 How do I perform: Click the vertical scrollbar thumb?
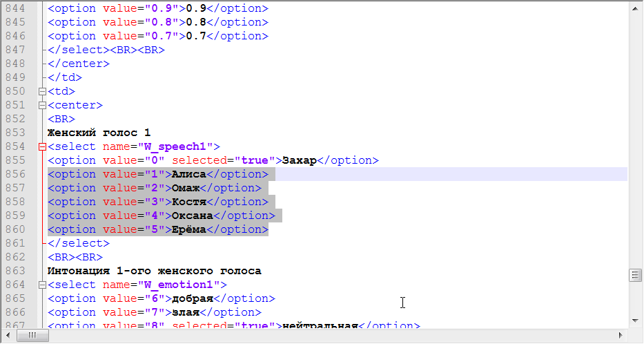(x=636, y=275)
